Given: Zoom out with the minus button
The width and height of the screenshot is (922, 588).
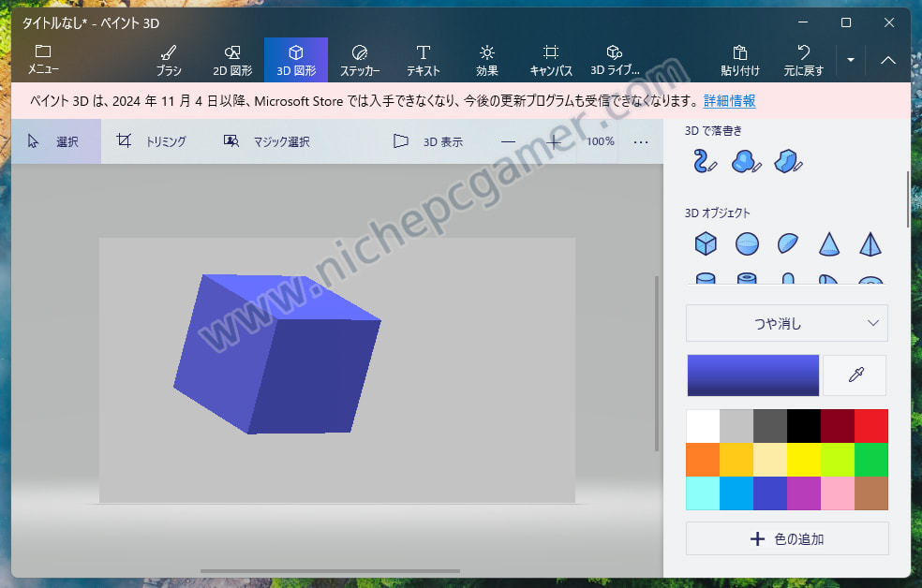Looking at the screenshot, I should [x=508, y=141].
